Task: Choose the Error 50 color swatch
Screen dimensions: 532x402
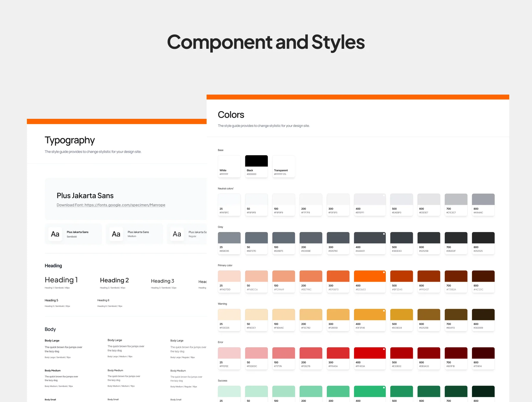Action: click(256, 359)
